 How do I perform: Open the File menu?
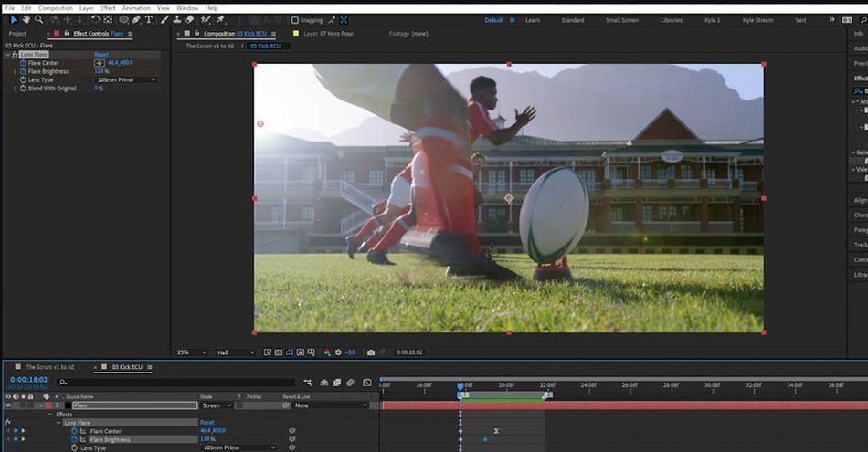click(10, 8)
